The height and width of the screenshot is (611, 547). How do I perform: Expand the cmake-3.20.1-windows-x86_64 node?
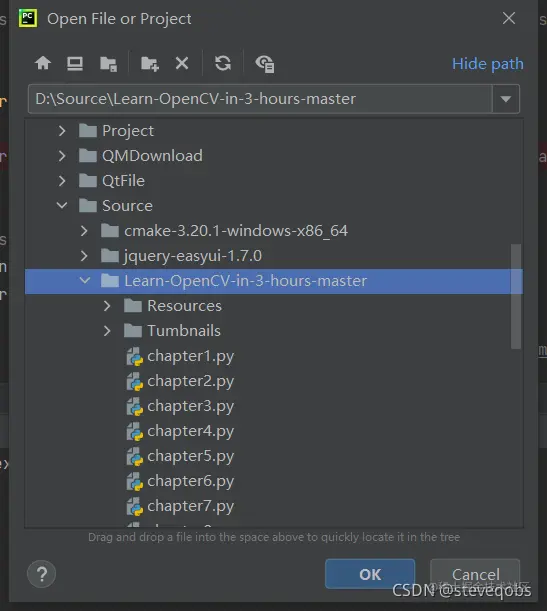point(84,231)
